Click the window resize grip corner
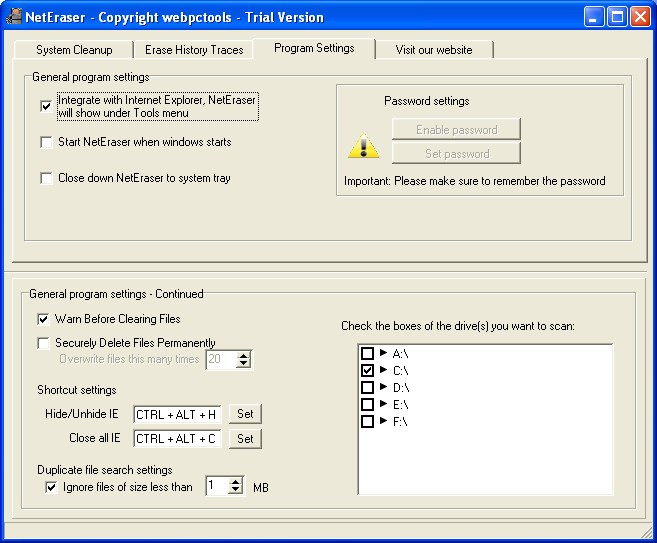The width and height of the screenshot is (657, 543). pos(647,533)
